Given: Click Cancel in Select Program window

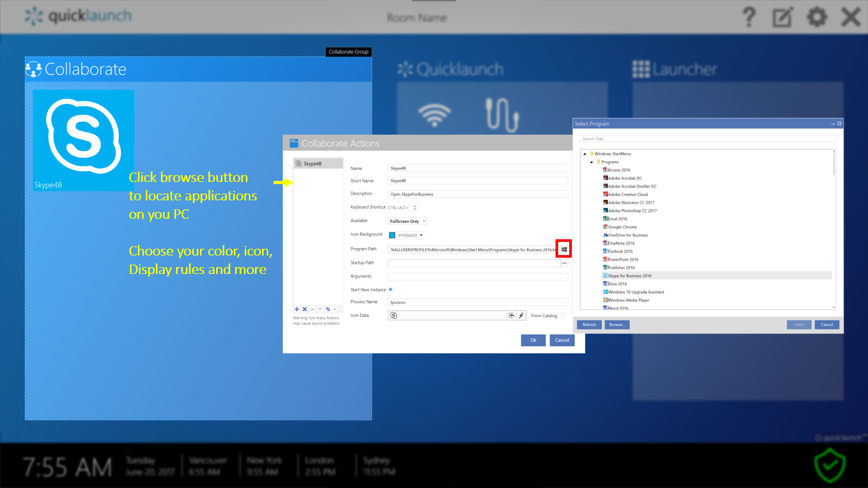Looking at the screenshot, I should (x=827, y=325).
